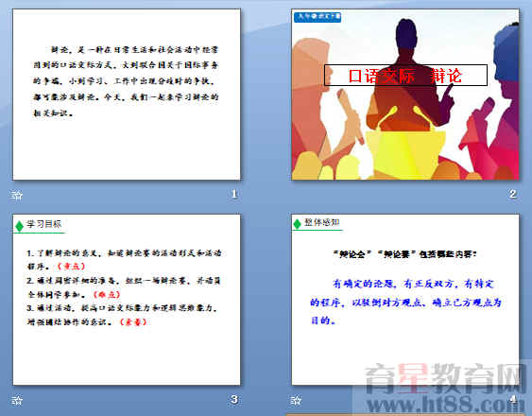532x416 pixels.
Task: Click the 整体感知 heading on slide 4
Action: [x=321, y=222]
